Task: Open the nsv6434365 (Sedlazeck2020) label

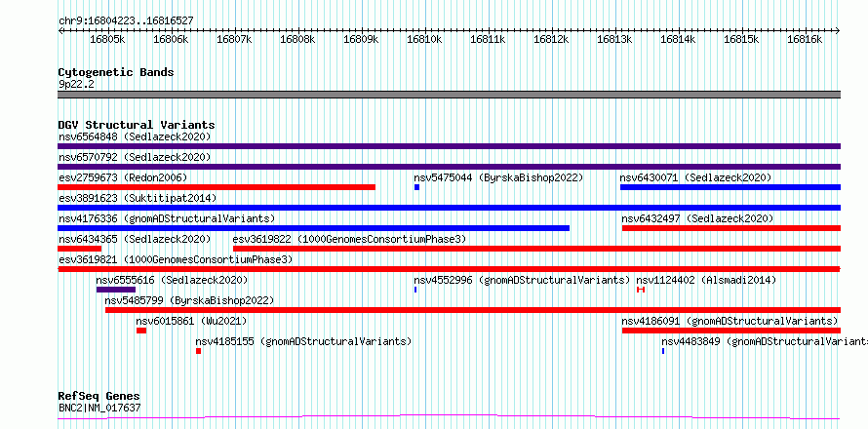Action: [135, 239]
